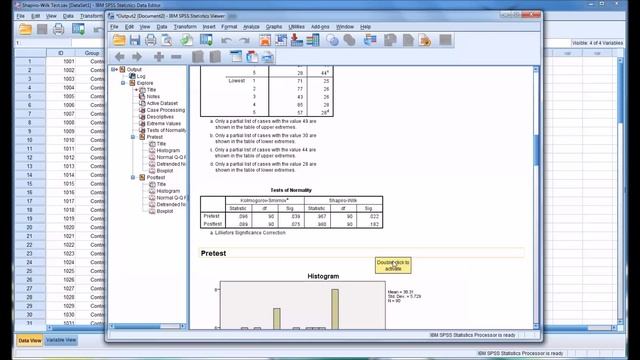Screen dimensions: 640x360
Task: Click the Save icon in the Data Editor toolbar
Action: coord(42,29)
